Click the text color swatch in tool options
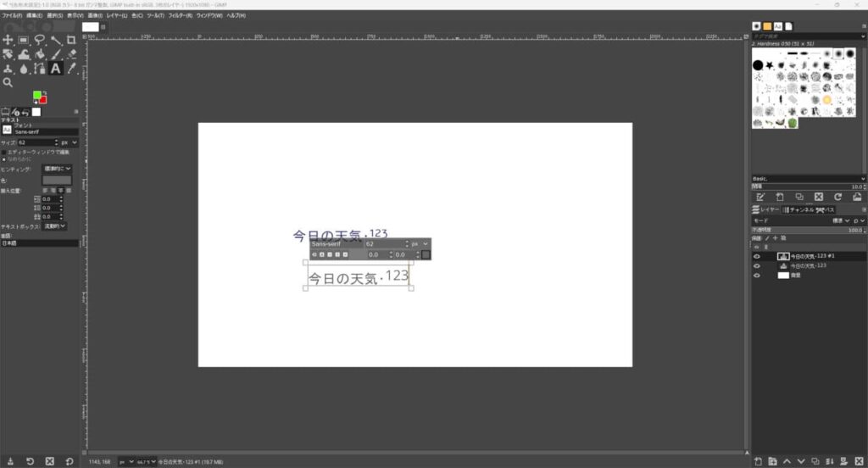 coord(57,180)
